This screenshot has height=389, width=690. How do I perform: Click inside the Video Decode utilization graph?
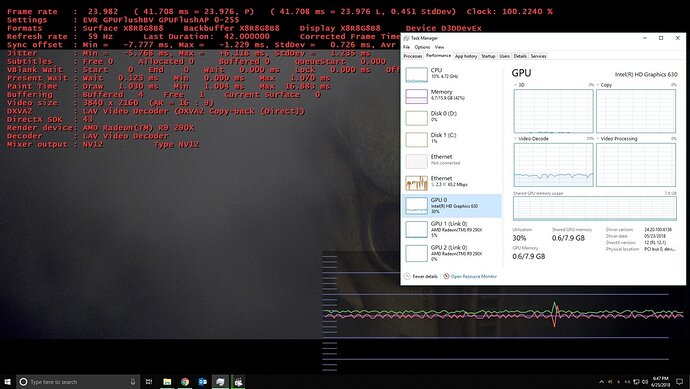point(553,165)
